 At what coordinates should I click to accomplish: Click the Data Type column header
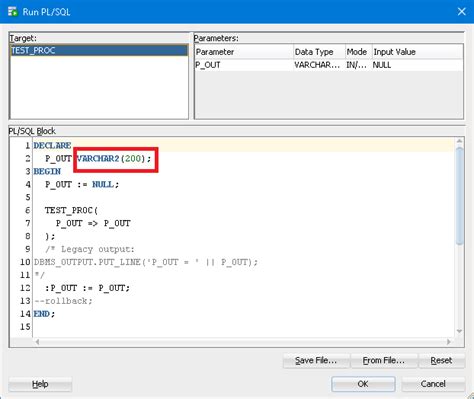click(319, 52)
